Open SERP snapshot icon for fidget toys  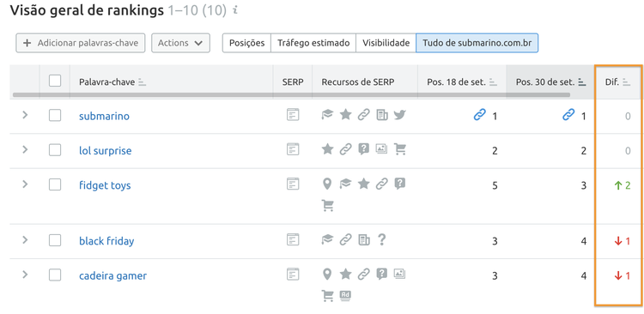tap(293, 184)
